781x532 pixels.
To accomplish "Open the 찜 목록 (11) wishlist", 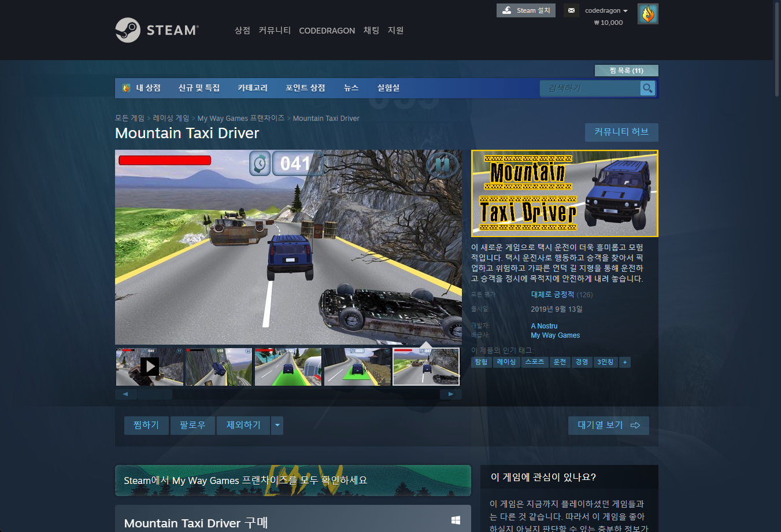I will tap(627, 71).
